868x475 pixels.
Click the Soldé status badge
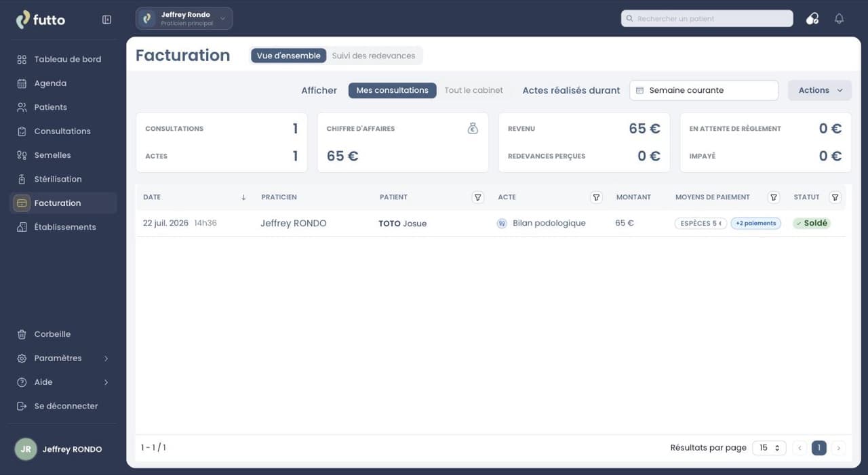(x=812, y=223)
